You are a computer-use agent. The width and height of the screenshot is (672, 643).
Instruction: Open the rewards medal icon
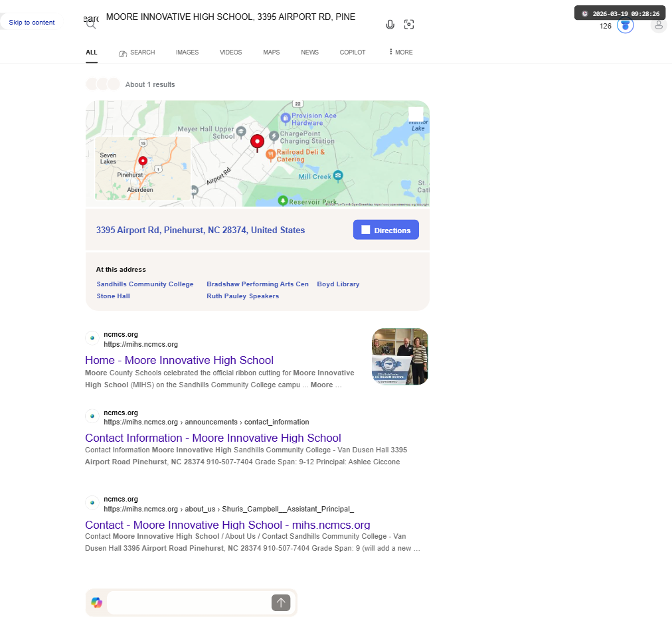pyautogui.click(x=626, y=25)
